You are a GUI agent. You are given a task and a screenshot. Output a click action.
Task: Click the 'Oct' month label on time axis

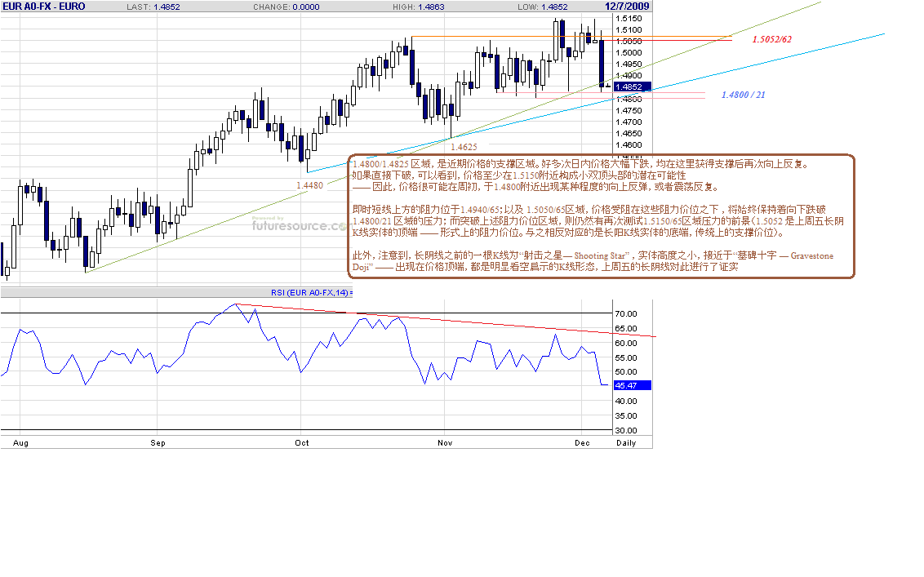(302, 443)
